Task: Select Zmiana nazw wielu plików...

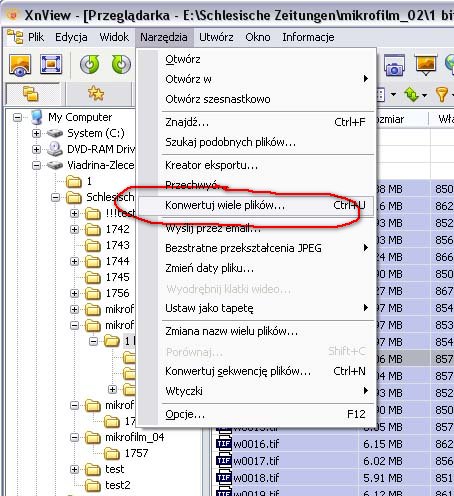Action: coord(256,331)
